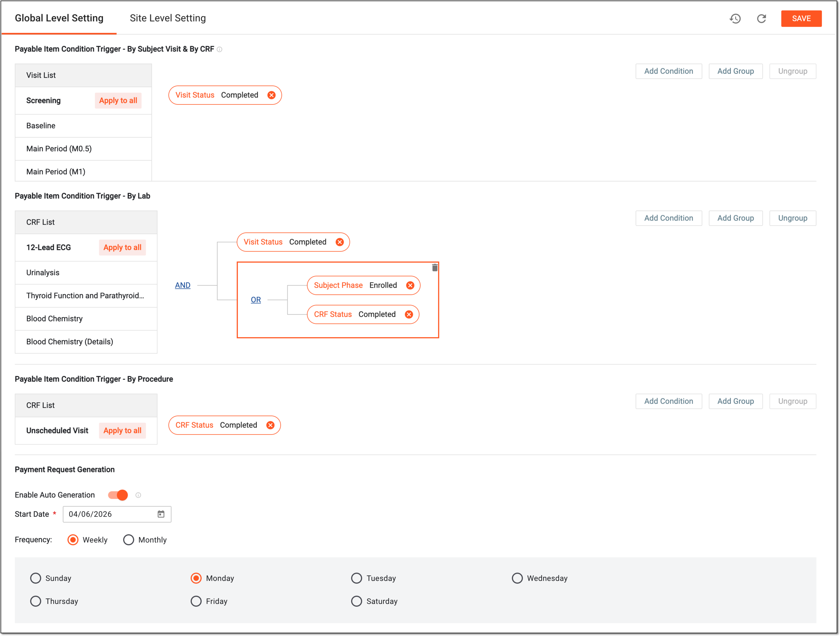840x636 pixels.
Task: Click the SAVE button
Action: pyautogui.click(x=801, y=18)
